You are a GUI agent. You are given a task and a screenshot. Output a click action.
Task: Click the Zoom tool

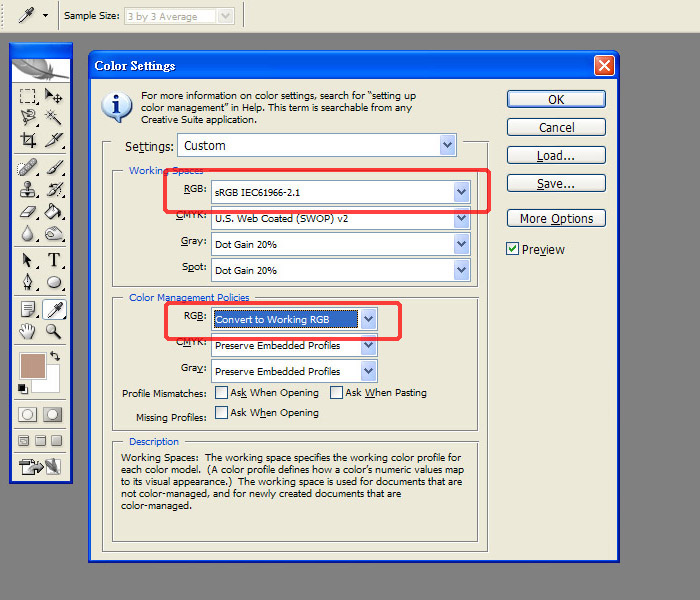point(54,332)
